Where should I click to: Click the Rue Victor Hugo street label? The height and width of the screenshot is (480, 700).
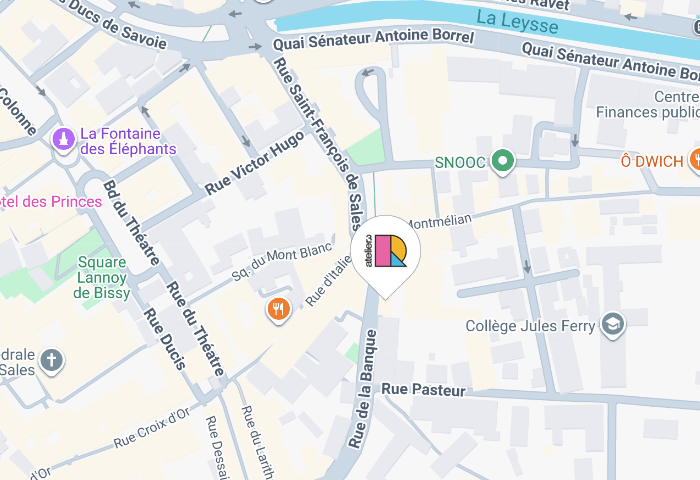click(255, 163)
